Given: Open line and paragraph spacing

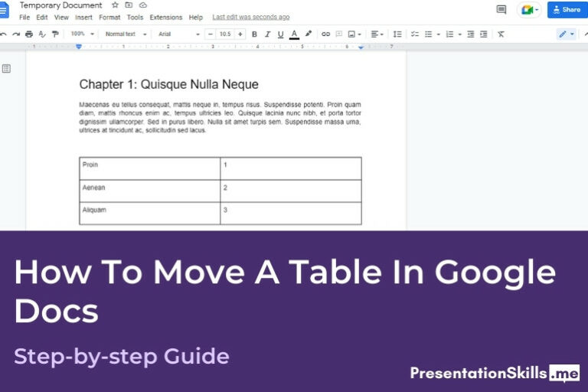Looking at the screenshot, I should [397, 34].
